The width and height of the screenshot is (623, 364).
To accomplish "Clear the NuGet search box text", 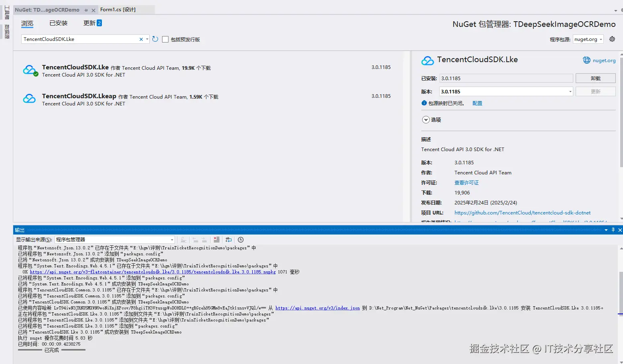I will tap(141, 39).
